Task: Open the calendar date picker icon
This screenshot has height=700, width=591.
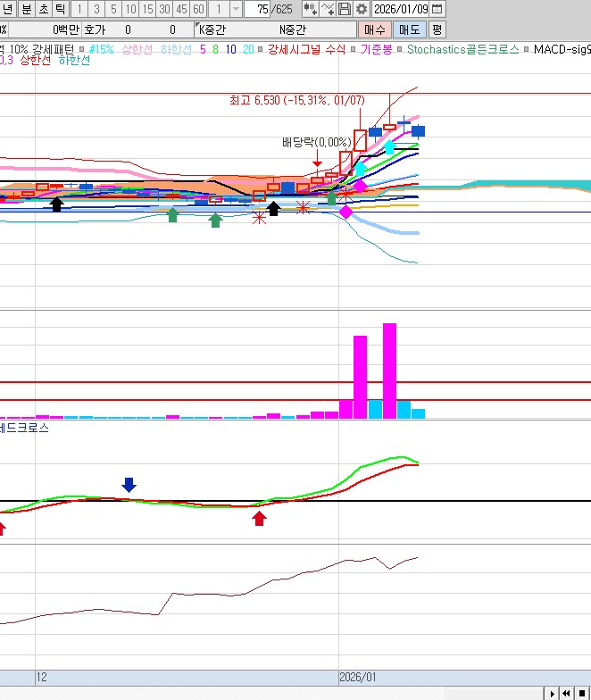Action: [x=437, y=9]
